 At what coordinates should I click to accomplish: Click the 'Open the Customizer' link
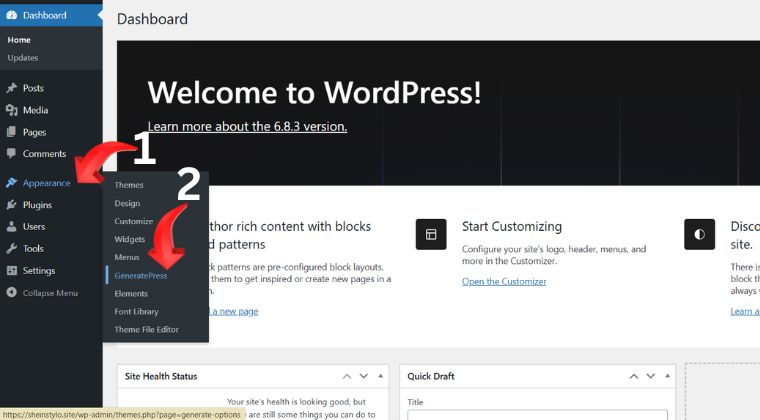[x=504, y=282]
